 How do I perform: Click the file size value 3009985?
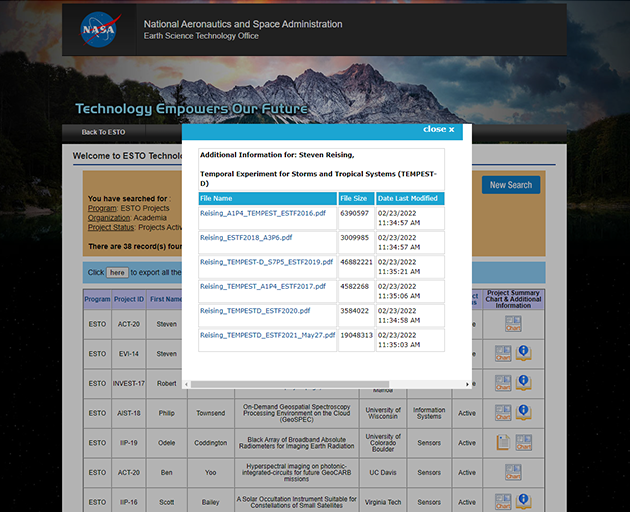point(354,238)
